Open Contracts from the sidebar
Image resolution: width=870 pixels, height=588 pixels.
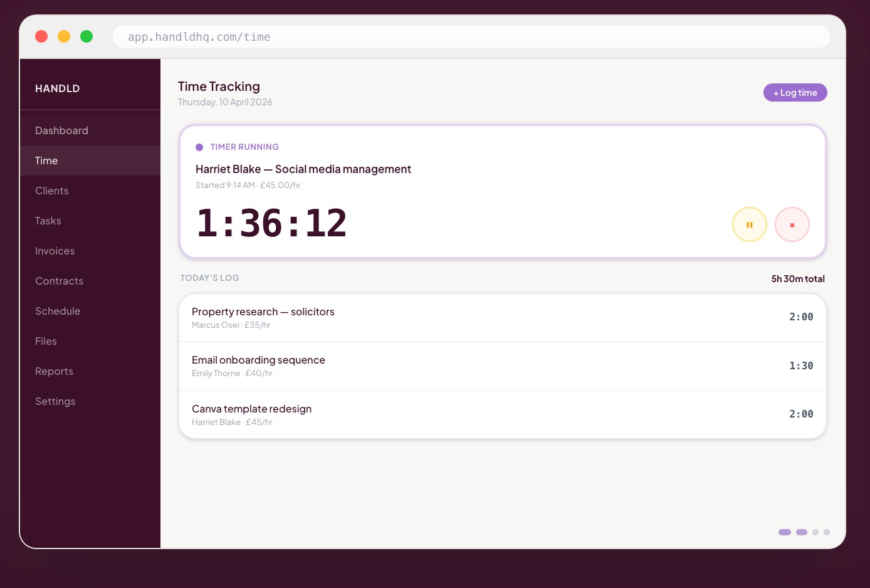click(59, 281)
